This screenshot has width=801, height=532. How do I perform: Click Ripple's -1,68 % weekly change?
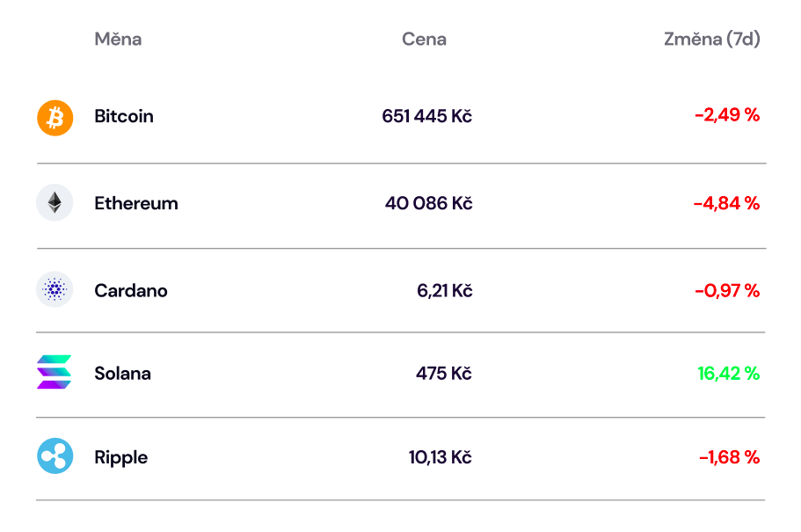(x=730, y=457)
